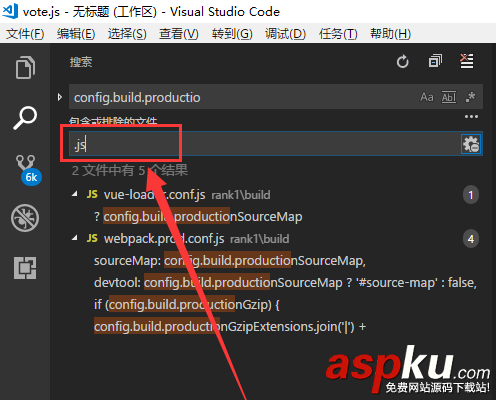The width and height of the screenshot is (496, 400).
Task: Open the Explorer view in activity bar
Action: [x=25, y=67]
